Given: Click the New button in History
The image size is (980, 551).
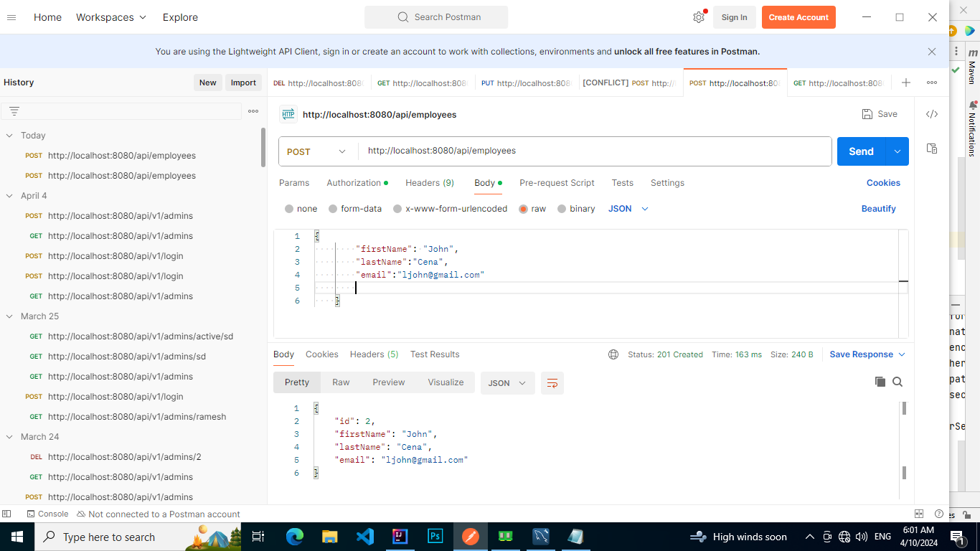Looking at the screenshot, I should (x=208, y=83).
